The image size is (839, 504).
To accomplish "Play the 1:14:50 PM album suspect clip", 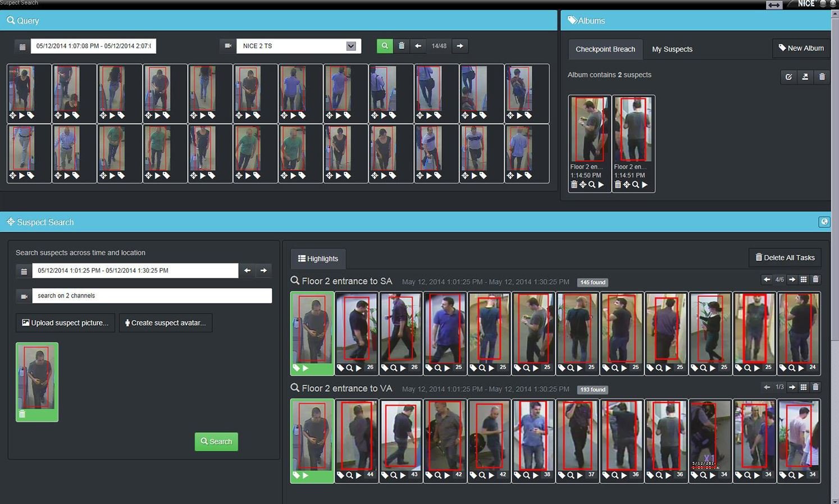I will (x=601, y=185).
